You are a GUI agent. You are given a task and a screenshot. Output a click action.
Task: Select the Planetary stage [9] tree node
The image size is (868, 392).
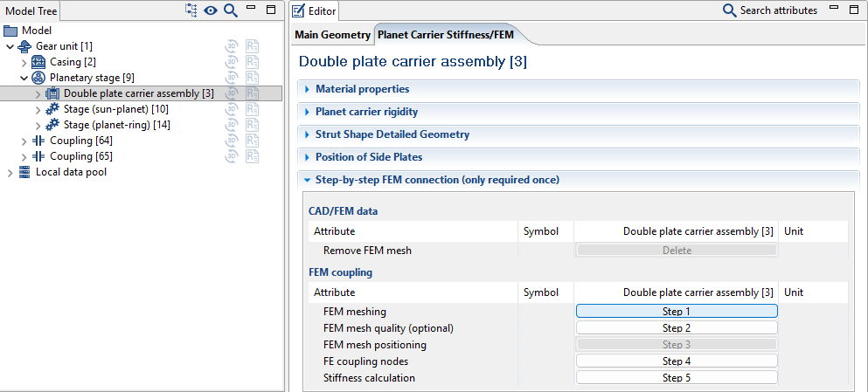(x=91, y=78)
